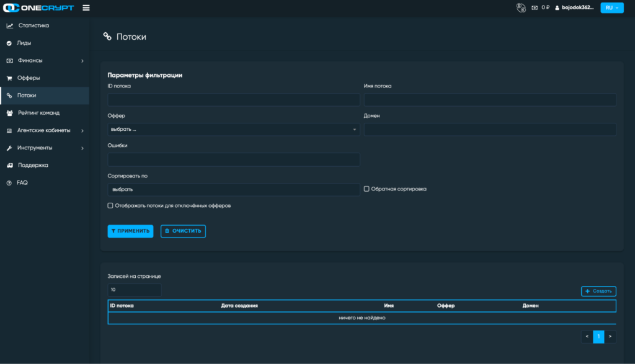Open the RU language dropdown
This screenshot has height=364, width=635.
pos(612,7)
